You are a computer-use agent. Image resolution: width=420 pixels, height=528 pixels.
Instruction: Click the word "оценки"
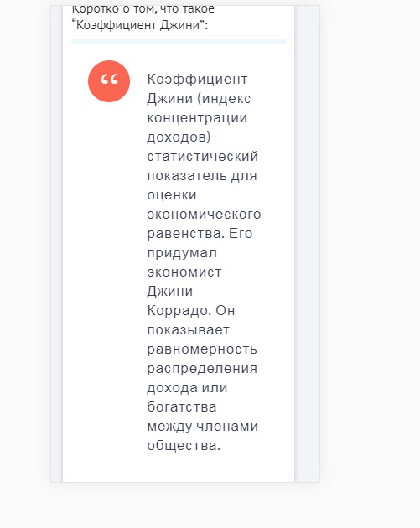172,195
